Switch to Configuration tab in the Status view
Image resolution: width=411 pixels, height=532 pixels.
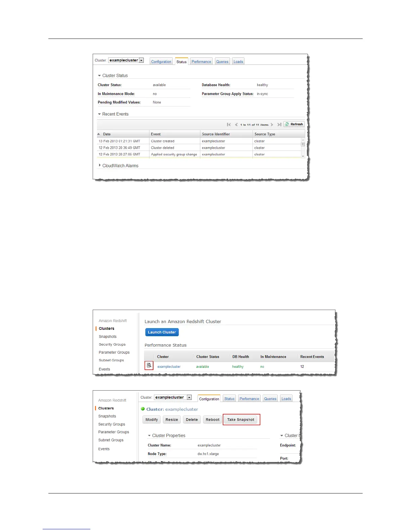point(161,61)
